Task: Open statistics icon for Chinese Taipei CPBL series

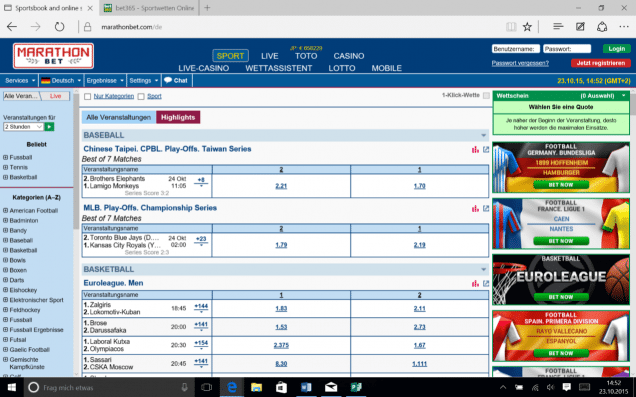Action: pos(475,150)
